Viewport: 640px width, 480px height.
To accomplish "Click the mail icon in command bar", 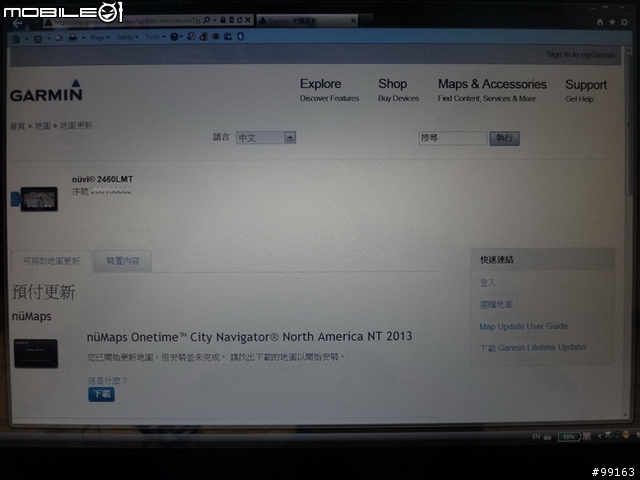I will (x=59, y=38).
